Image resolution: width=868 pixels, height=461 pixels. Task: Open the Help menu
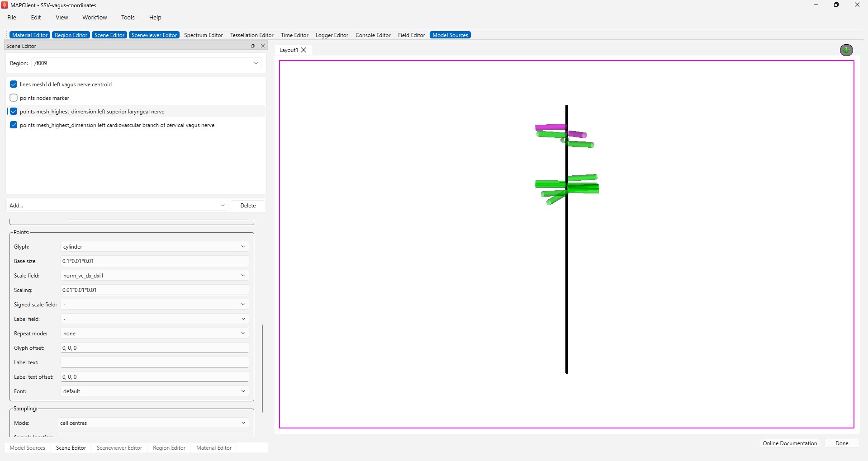pos(155,18)
